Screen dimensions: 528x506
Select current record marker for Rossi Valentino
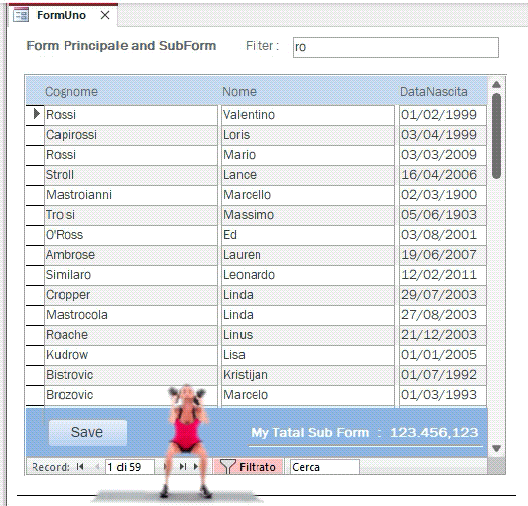point(35,115)
